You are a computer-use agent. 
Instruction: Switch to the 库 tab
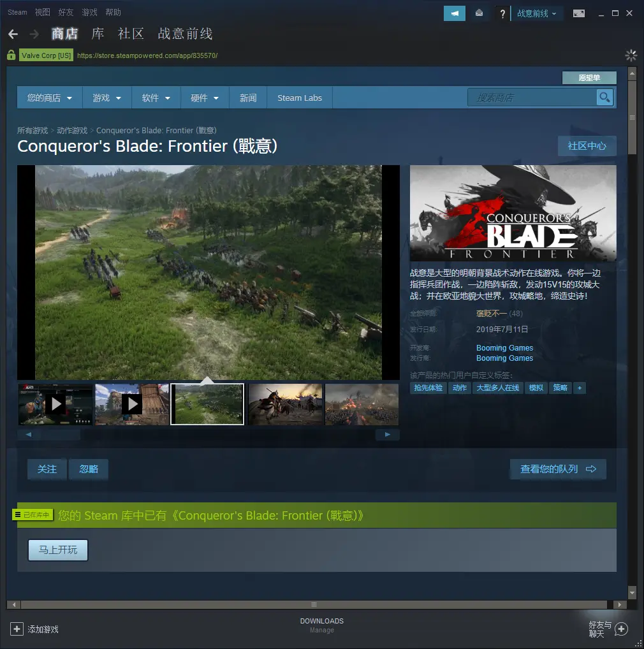tap(98, 34)
